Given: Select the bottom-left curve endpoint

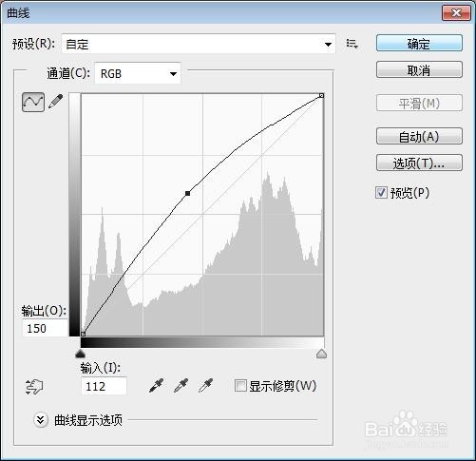Looking at the screenshot, I should click(83, 334).
